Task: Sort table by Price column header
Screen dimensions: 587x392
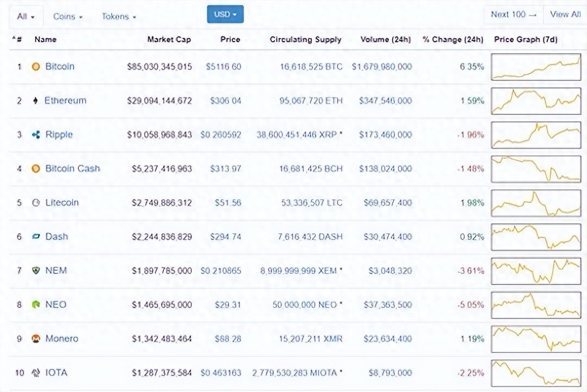Action: 230,40
